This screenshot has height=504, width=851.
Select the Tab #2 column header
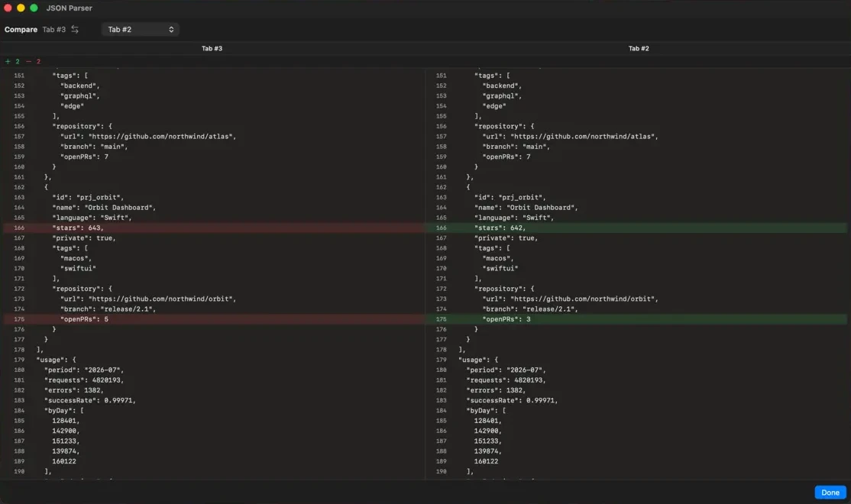pyautogui.click(x=639, y=48)
